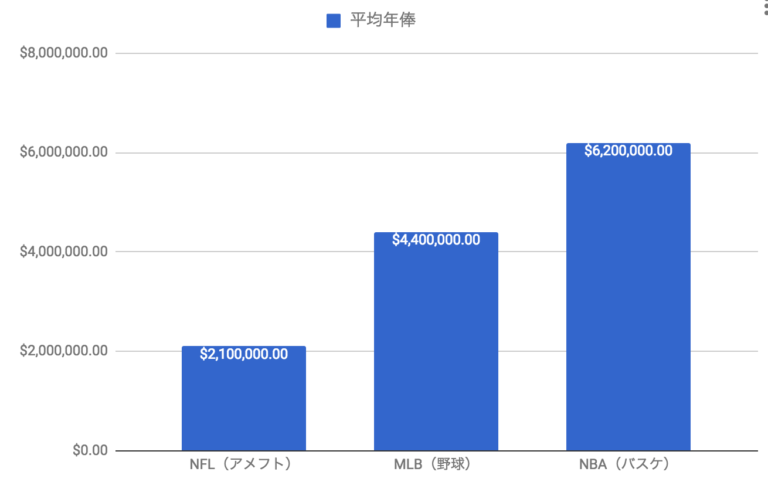This screenshot has width=768, height=482.
Task: Select the MLB（野球）bar
Action: 436,341
